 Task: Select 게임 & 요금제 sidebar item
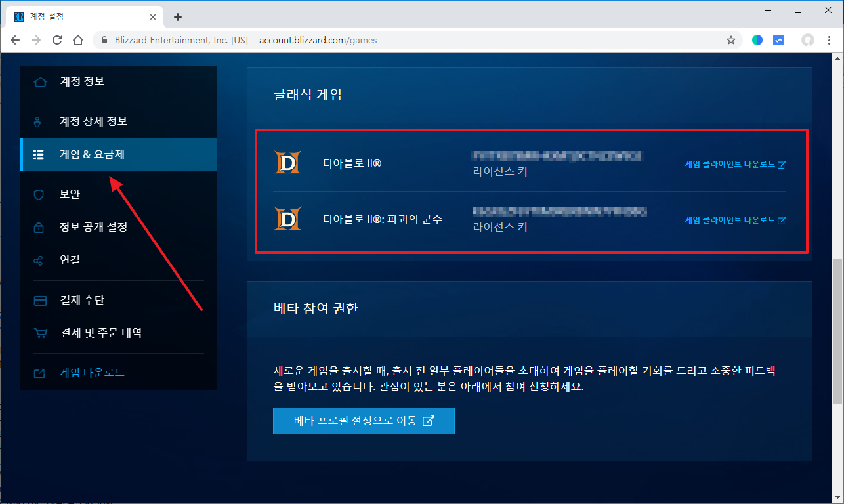(x=119, y=155)
